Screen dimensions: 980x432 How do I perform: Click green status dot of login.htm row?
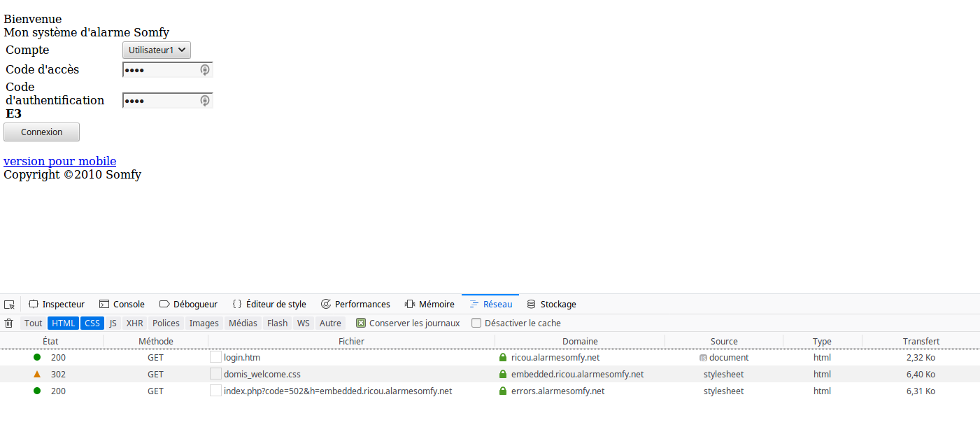[37, 357]
